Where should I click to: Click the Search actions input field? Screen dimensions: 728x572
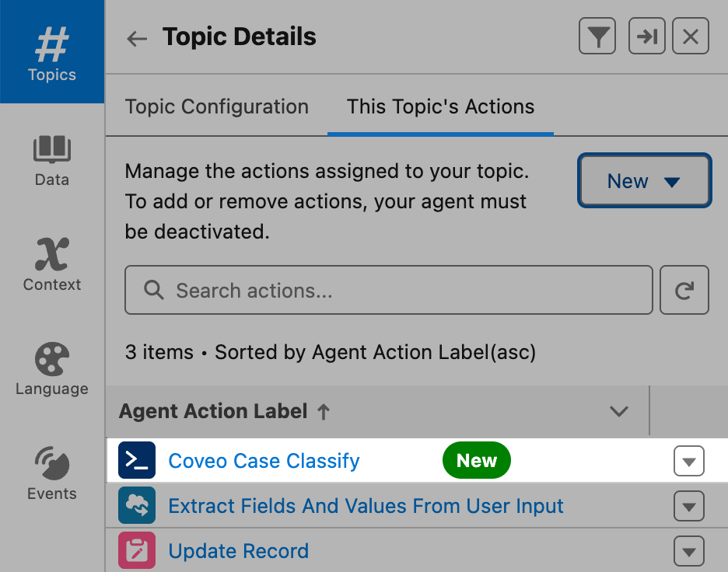pos(389,290)
